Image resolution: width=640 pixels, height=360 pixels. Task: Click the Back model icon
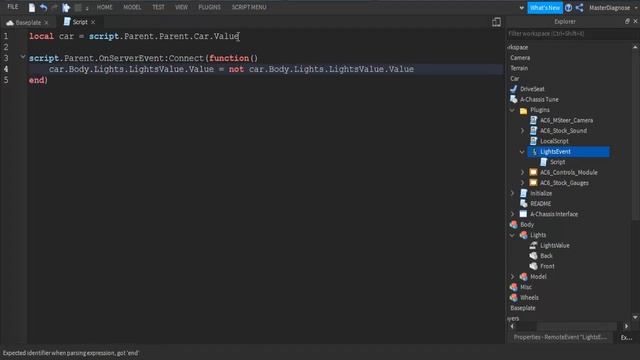click(533, 256)
